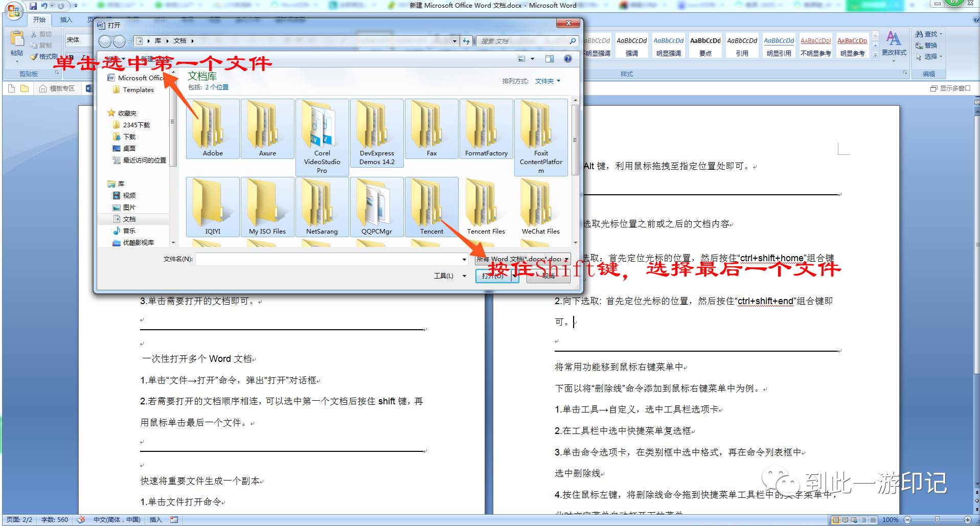This screenshot has height=526, width=980.
Task: Select Templates in the navigation pane
Action: click(x=133, y=89)
